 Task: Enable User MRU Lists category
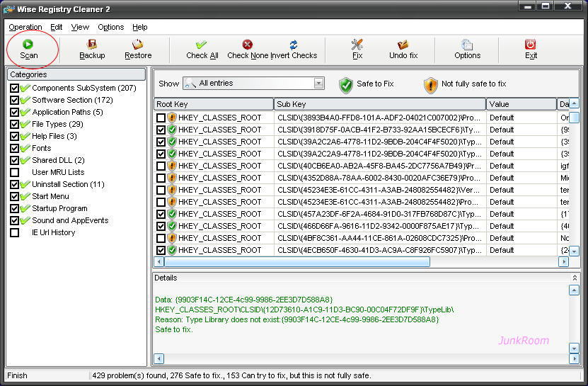coord(15,172)
